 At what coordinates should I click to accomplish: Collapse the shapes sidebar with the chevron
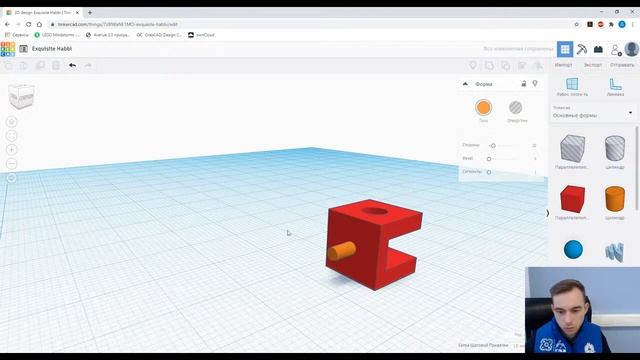pos(548,213)
